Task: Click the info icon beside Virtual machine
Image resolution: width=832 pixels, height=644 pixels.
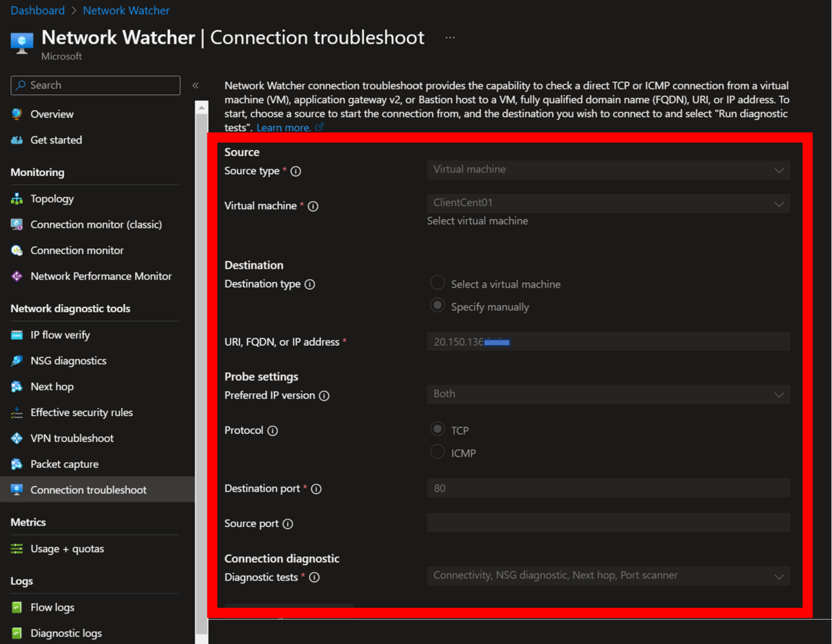Action: tap(313, 206)
